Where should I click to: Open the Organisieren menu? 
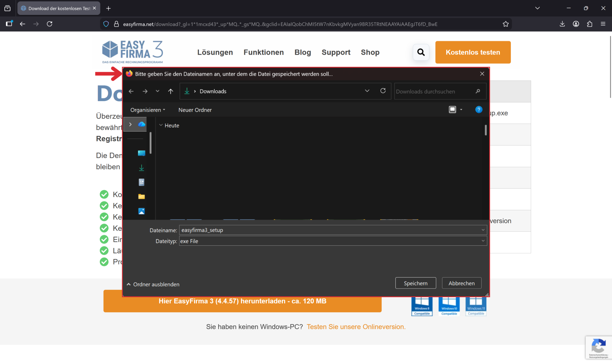pos(147,110)
